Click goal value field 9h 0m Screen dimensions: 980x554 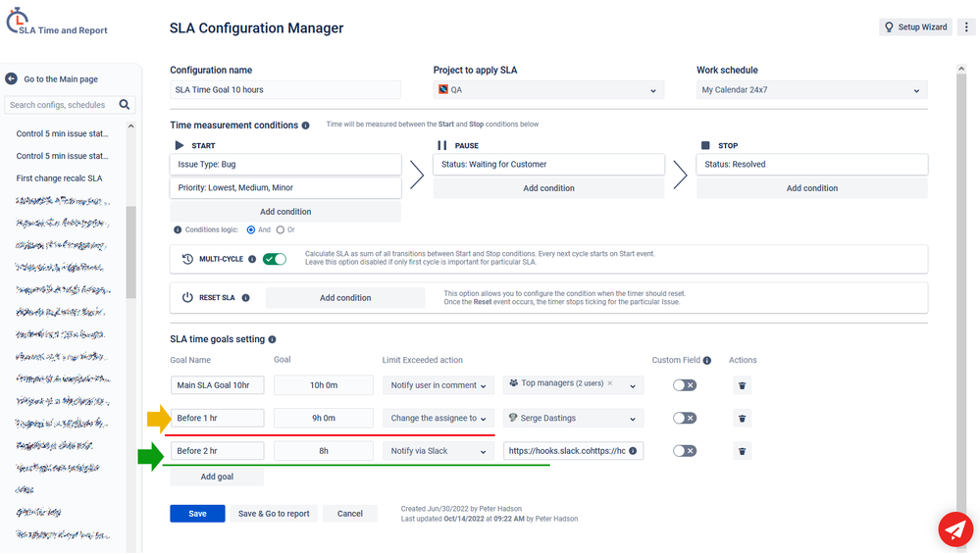click(x=323, y=419)
